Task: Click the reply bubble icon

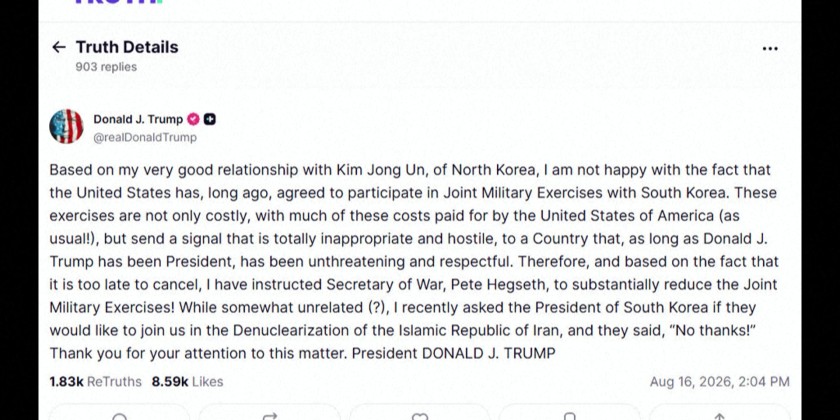Action: point(119,416)
